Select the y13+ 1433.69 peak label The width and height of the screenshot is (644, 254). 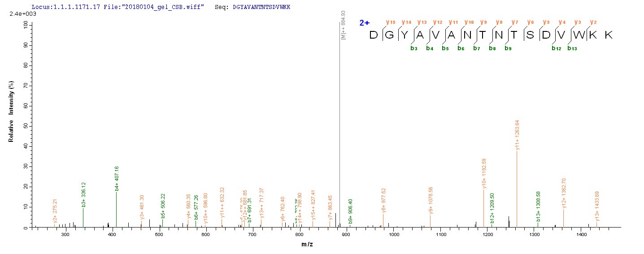597,206
